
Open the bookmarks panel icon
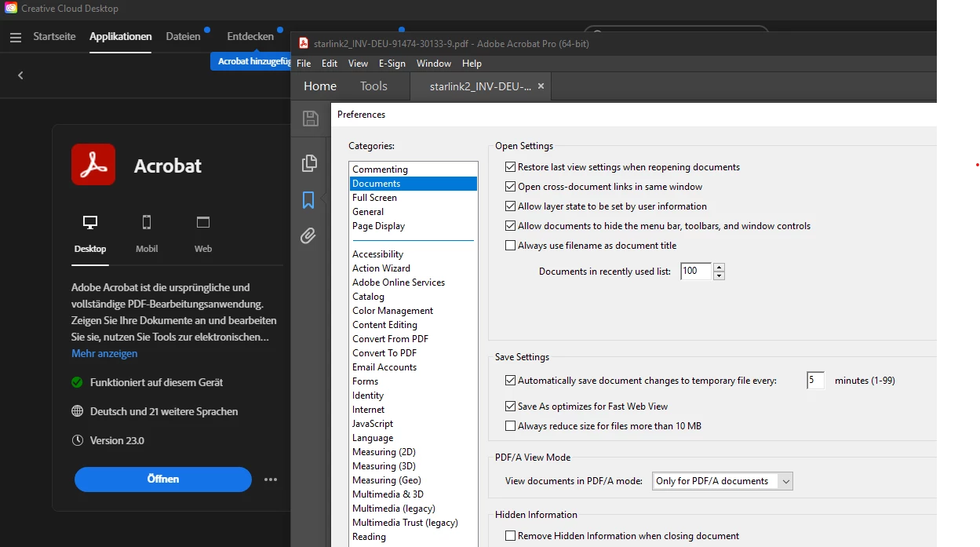click(x=308, y=200)
